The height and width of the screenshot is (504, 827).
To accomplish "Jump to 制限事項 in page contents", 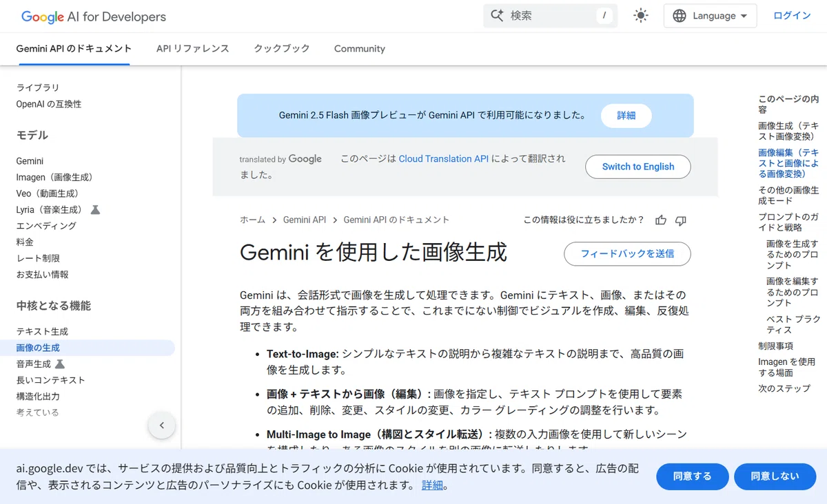I will [775, 346].
